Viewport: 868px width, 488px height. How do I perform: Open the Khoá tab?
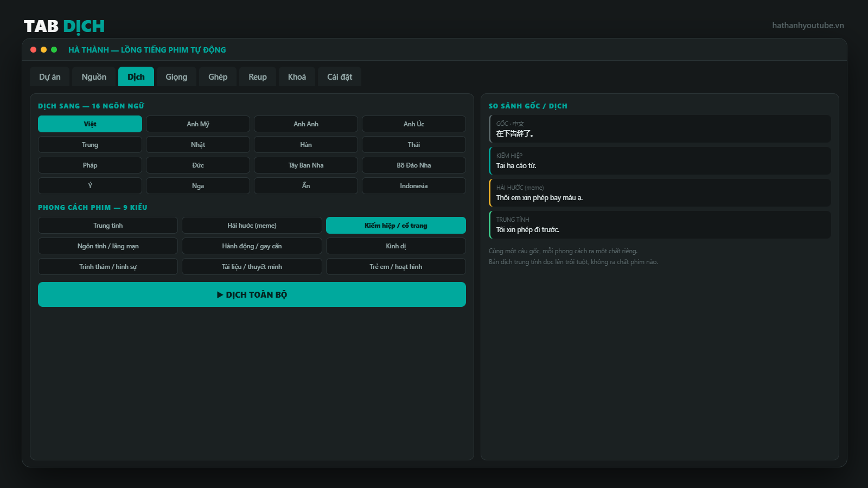[x=297, y=76]
